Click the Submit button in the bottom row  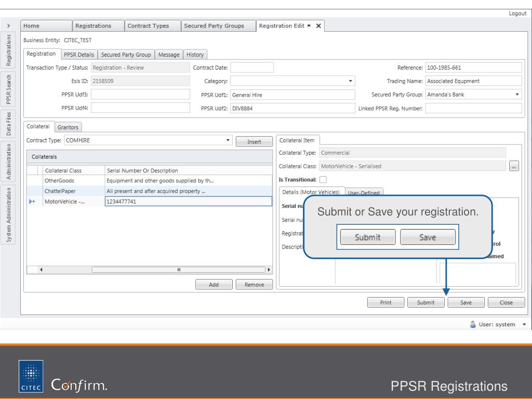pyautogui.click(x=426, y=302)
